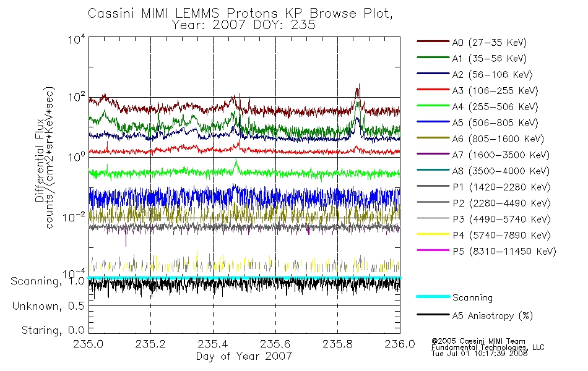Click the @2005 Cassini MIMI Team credit

[x=478, y=341]
